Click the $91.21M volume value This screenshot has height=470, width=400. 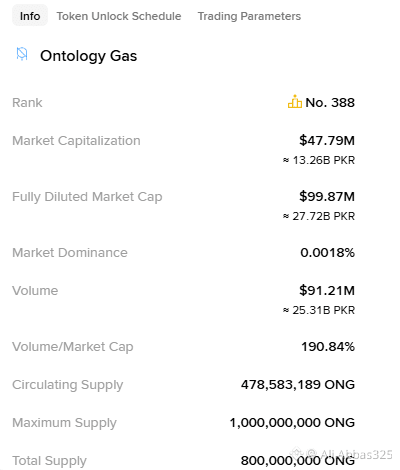click(x=327, y=290)
